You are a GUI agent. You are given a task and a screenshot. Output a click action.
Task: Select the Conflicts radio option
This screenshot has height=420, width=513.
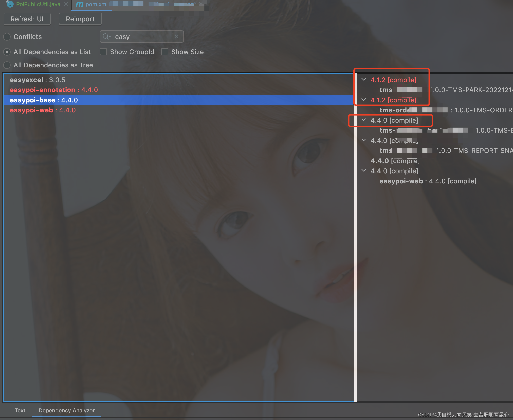[x=7, y=37]
